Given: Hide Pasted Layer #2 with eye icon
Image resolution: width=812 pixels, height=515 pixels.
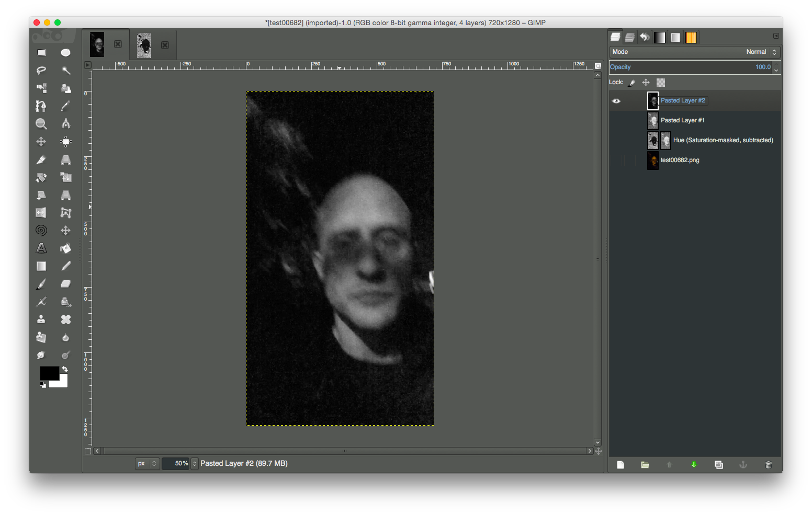Looking at the screenshot, I should pyautogui.click(x=616, y=101).
